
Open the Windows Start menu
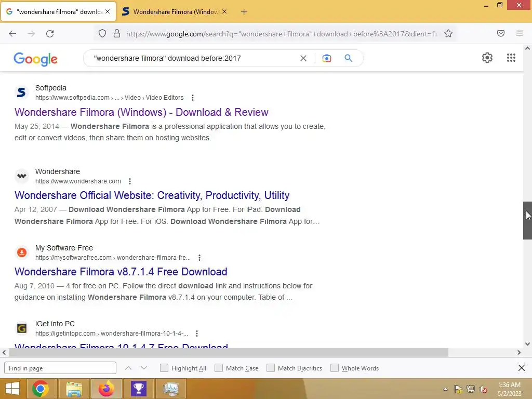[12, 389]
